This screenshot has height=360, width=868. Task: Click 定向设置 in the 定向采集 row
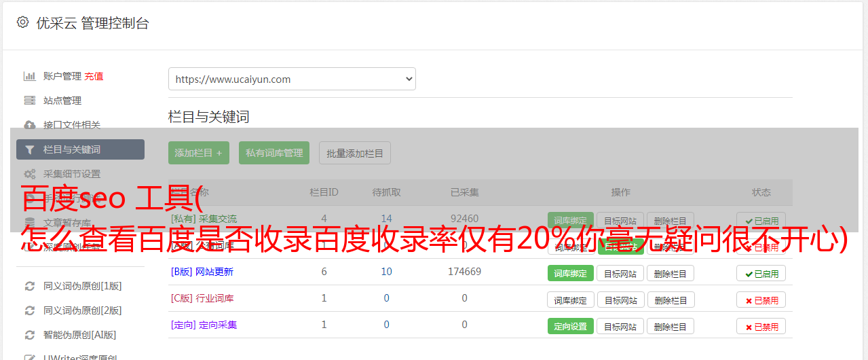[x=570, y=326]
